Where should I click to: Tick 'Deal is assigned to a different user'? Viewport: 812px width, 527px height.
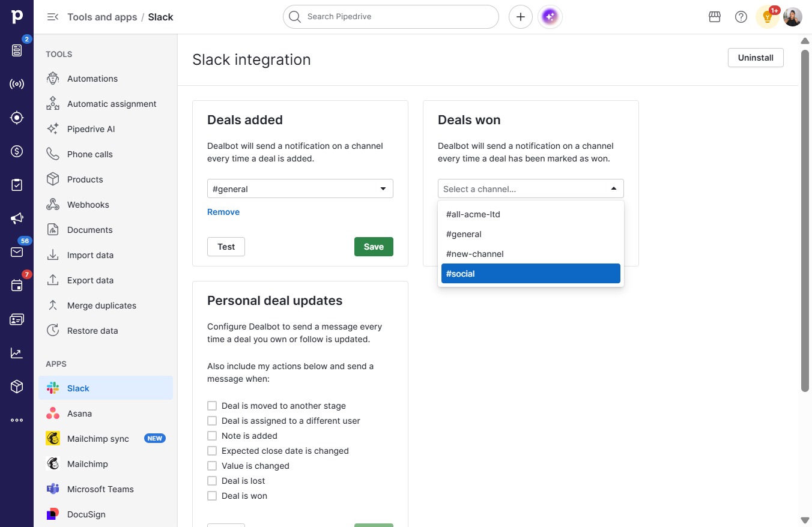pyautogui.click(x=212, y=421)
